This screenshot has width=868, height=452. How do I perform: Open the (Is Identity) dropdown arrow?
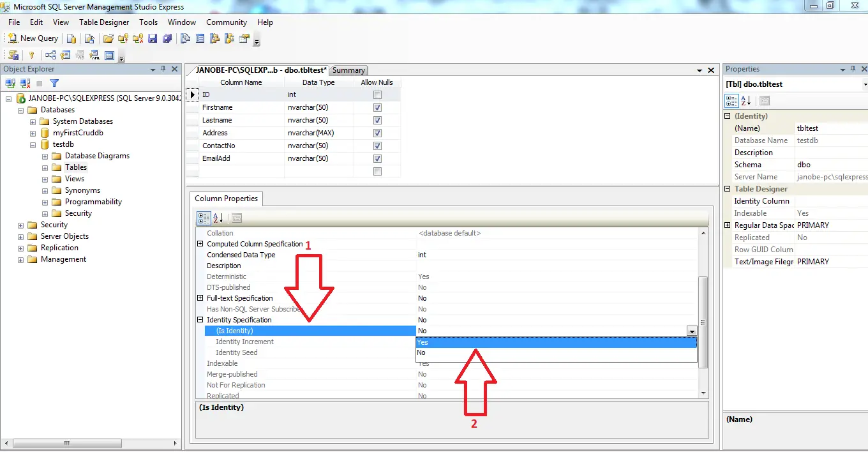tap(691, 331)
